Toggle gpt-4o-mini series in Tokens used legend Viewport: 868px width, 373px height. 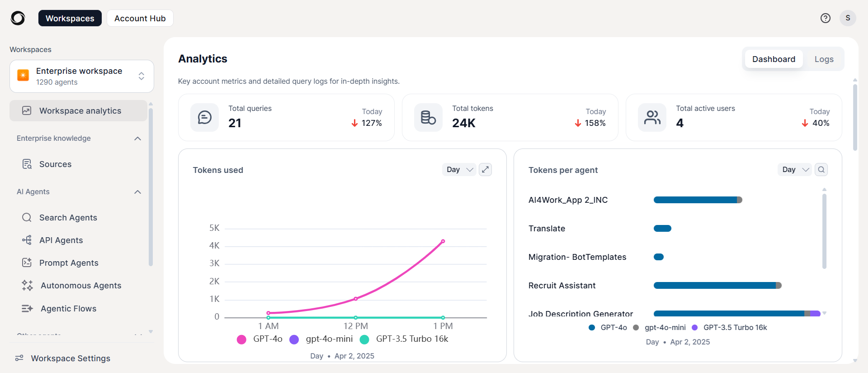pos(321,339)
